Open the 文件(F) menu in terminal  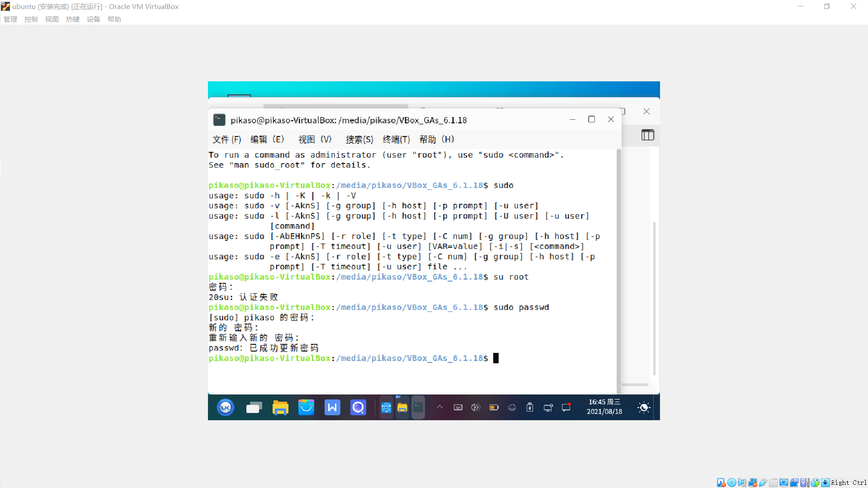pyautogui.click(x=227, y=140)
